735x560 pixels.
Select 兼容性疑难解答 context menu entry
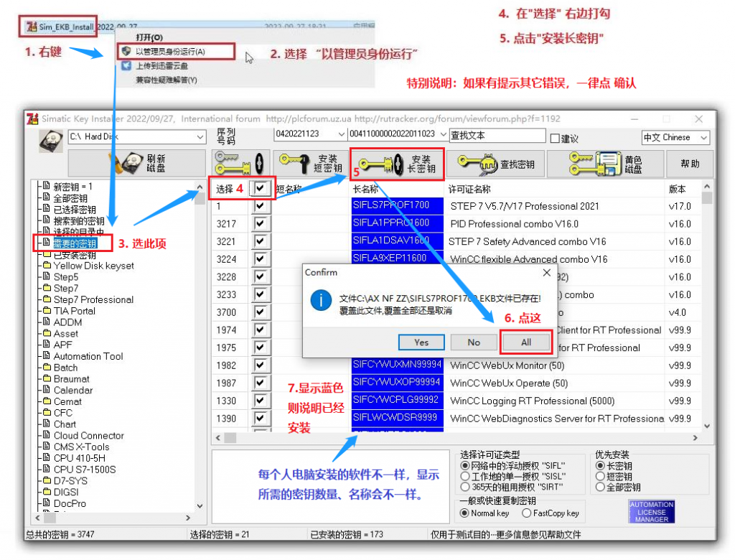click(166, 80)
